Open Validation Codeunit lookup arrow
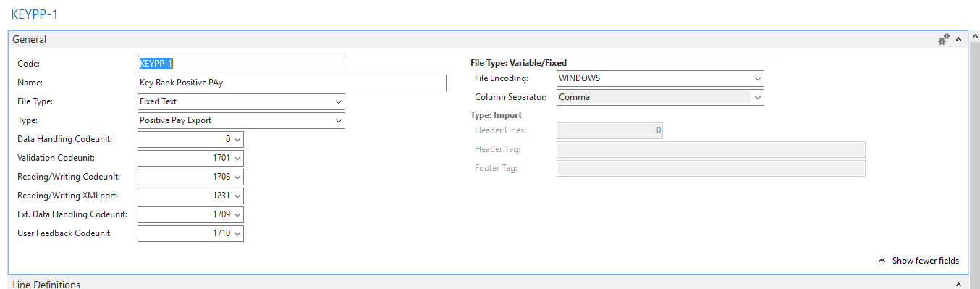980x289 pixels. [237, 158]
